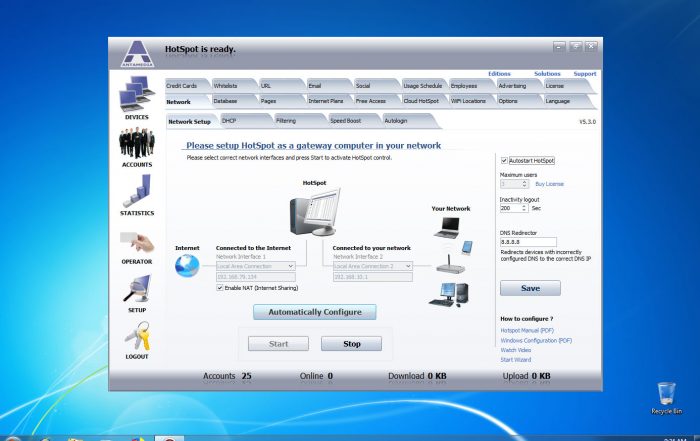
Task: Open the DHCP sub-tab
Action: tap(245, 121)
